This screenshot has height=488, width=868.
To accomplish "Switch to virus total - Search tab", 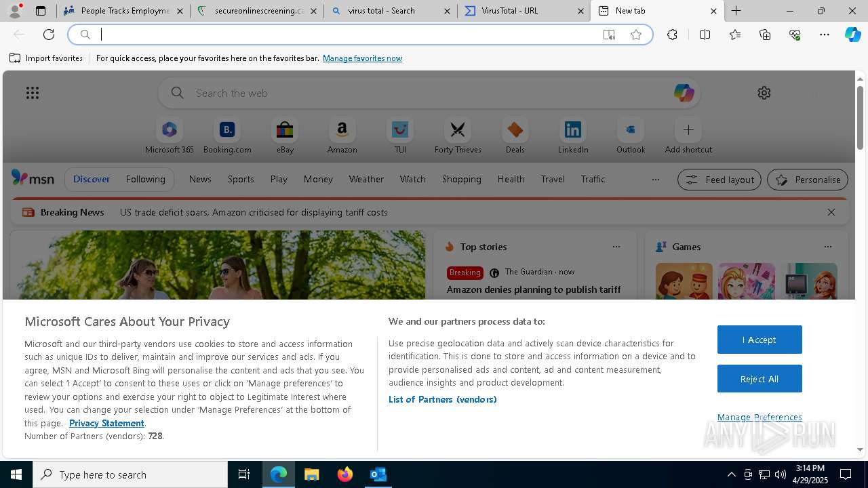I will [391, 11].
